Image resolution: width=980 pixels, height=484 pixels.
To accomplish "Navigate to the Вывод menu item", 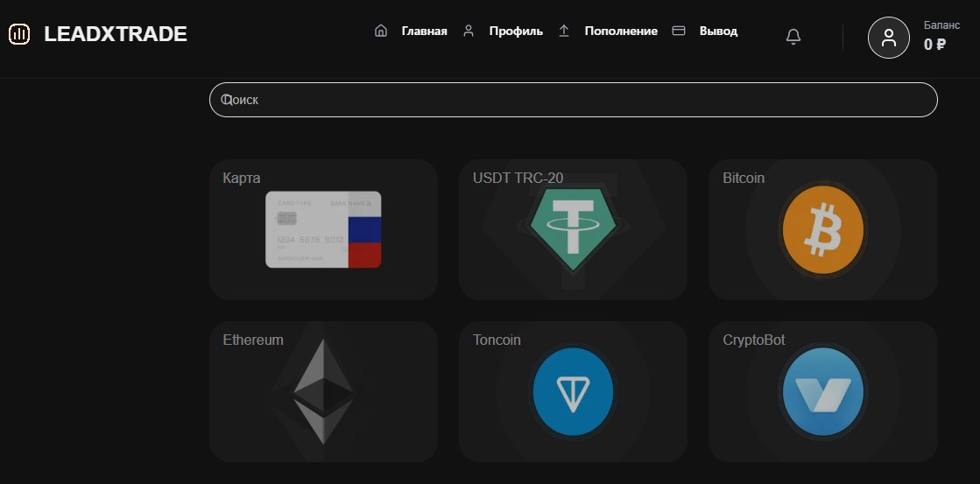I will (x=718, y=31).
